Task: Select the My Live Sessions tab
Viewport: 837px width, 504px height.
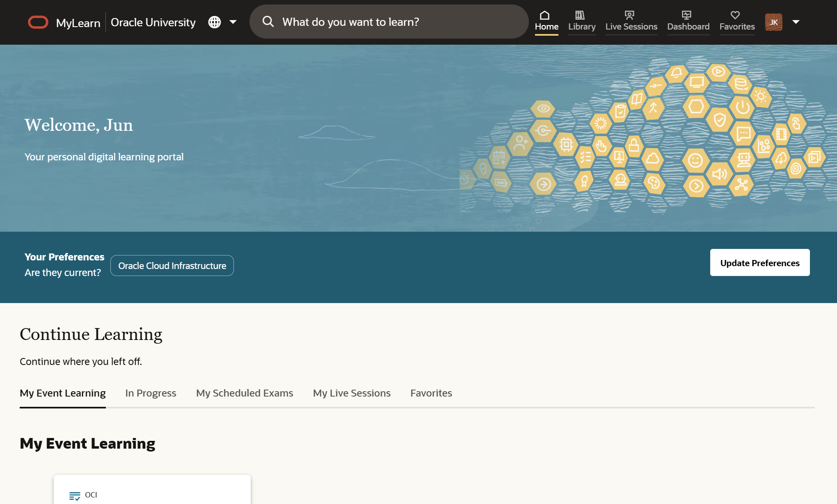Action: click(352, 393)
